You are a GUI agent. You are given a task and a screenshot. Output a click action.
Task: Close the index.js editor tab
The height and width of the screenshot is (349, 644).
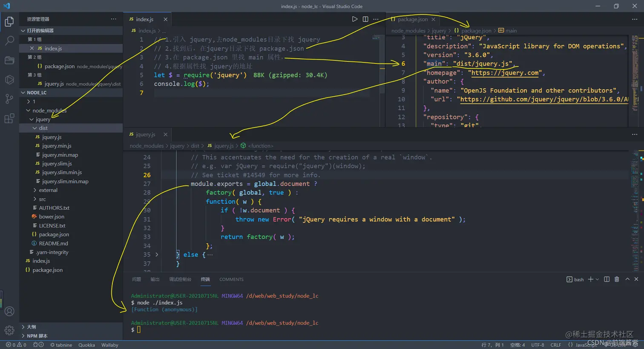click(165, 19)
